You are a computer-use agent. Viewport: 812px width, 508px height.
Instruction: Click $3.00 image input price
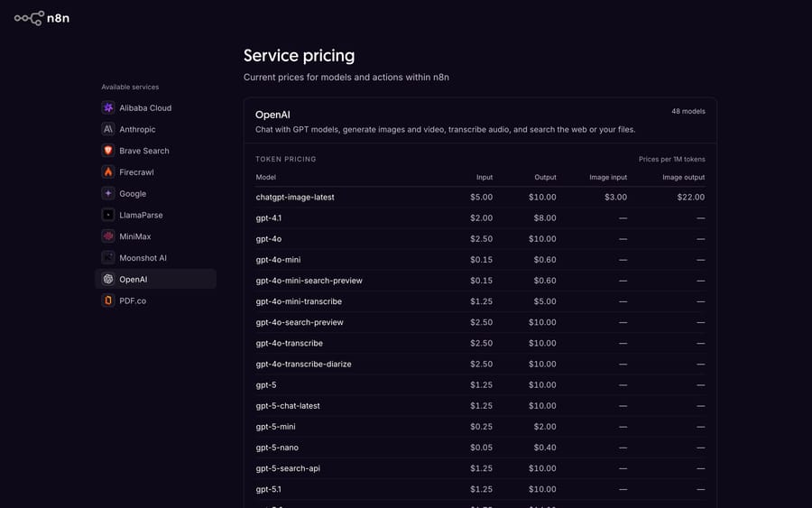615,198
